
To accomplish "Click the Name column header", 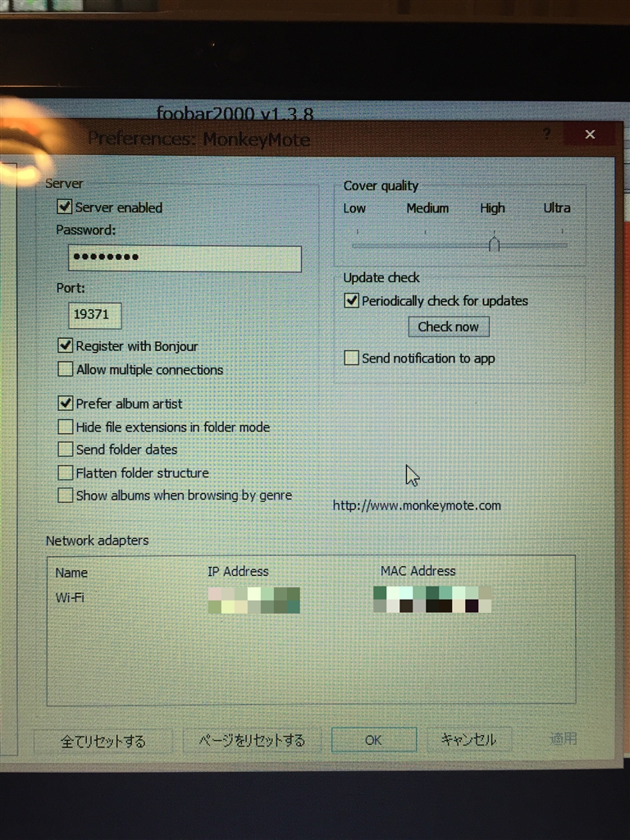I will pos(71,573).
